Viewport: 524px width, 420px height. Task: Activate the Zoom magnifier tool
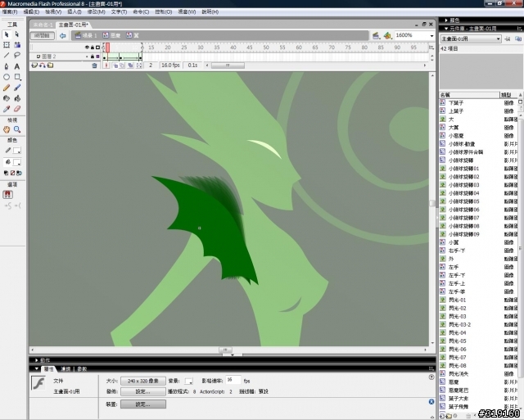point(17,129)
